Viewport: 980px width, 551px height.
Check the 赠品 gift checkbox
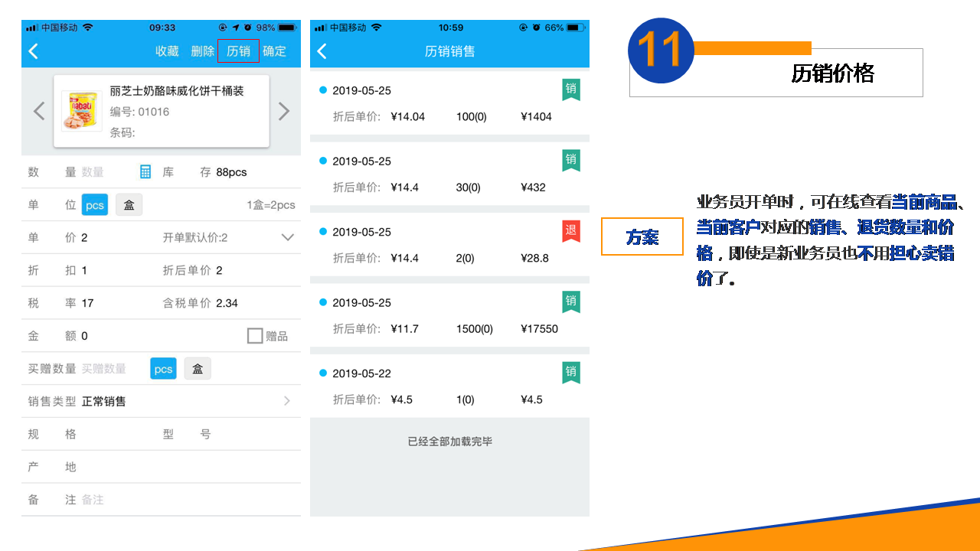point(255,336)
